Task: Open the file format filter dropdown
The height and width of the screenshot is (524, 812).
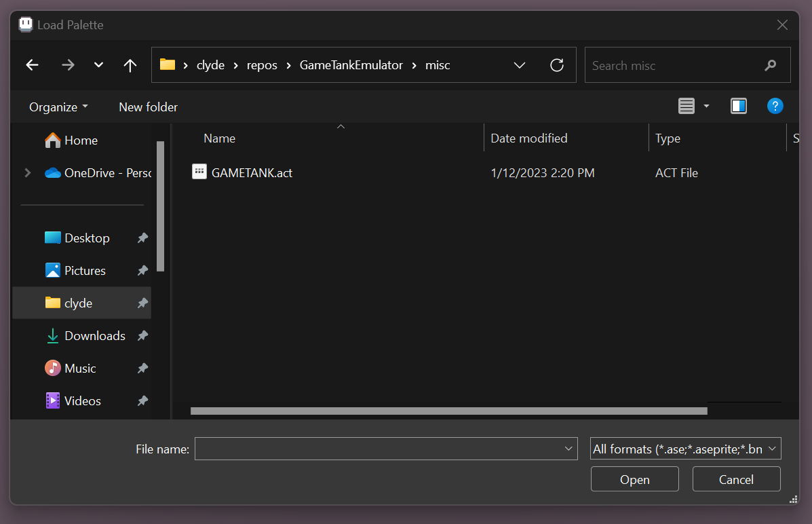Action: (685, 449)
